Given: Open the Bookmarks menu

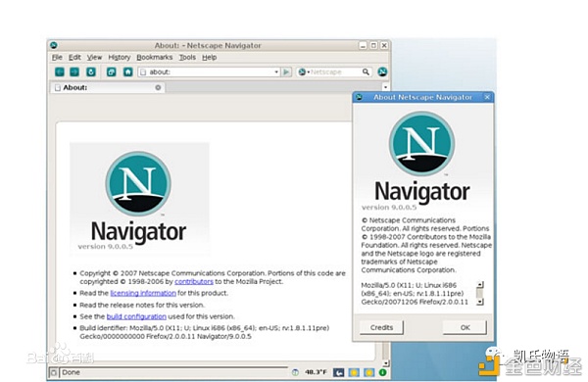Looking at the screenshot, I should tap(154, 58).
